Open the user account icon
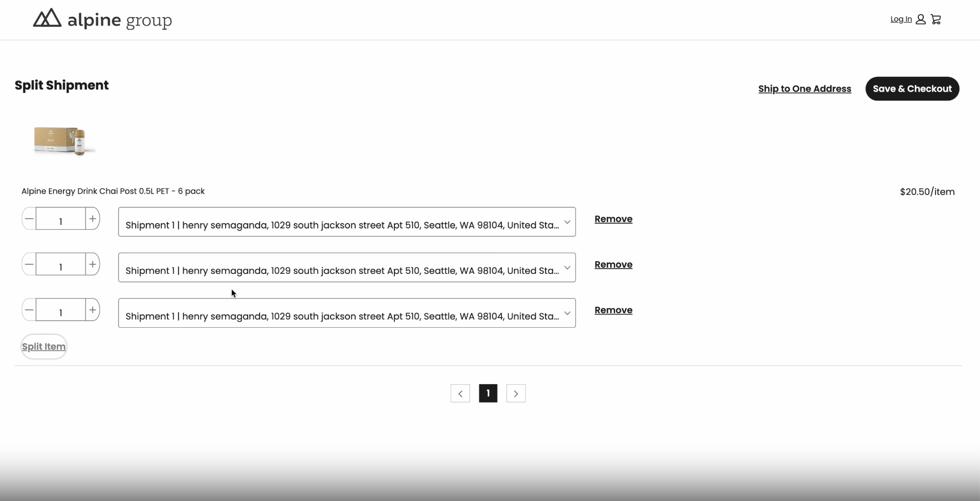Viewport: 980px width, 501px height. [921, 19]
